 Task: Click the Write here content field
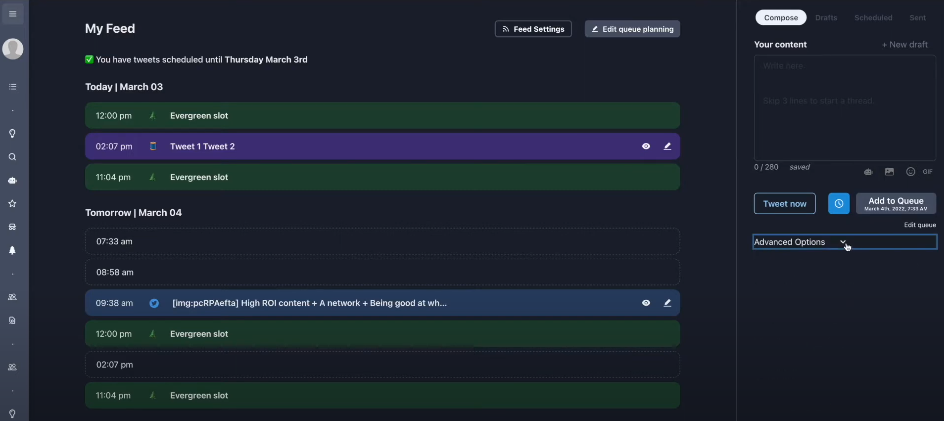(844, 105)
